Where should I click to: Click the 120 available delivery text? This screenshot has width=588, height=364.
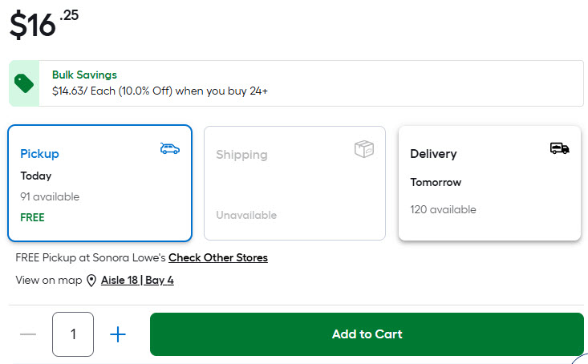pyautogui.click(x=443, y=210)
